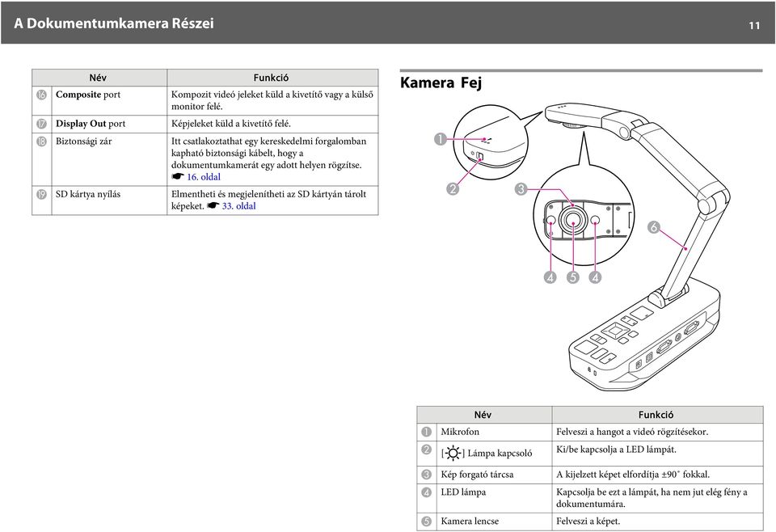Click the 'Kapcsolja be ezt a lámpát' description
Screen dimensions: 776x532
(x=652, y=498)
